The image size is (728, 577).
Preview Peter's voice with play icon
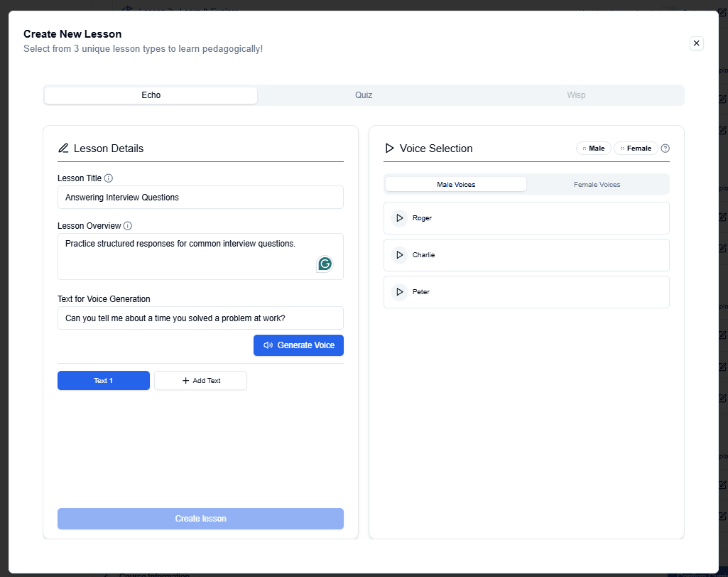coord(399,292)
